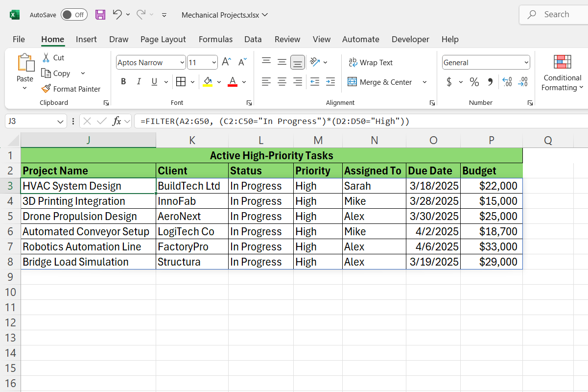Viewport: 588px width, 392px height.
Task: Switch to the Page Layout tab
Action: pos(163,39)
